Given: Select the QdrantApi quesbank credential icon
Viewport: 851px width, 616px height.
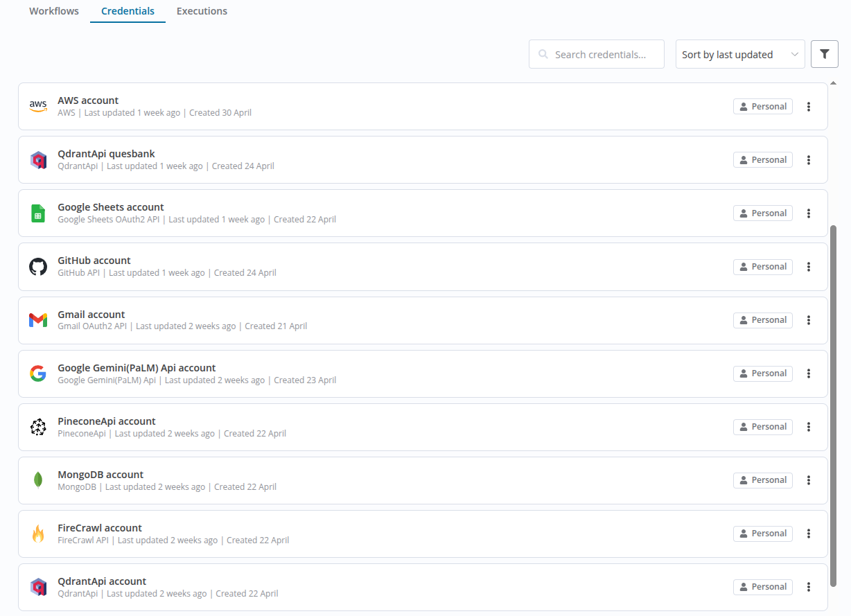Looking at the screenshot, I should click(x=38, y=159).
